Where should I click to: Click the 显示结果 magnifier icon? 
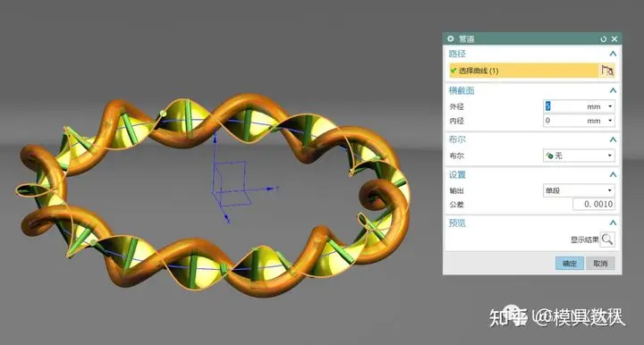tap(607, 240)
